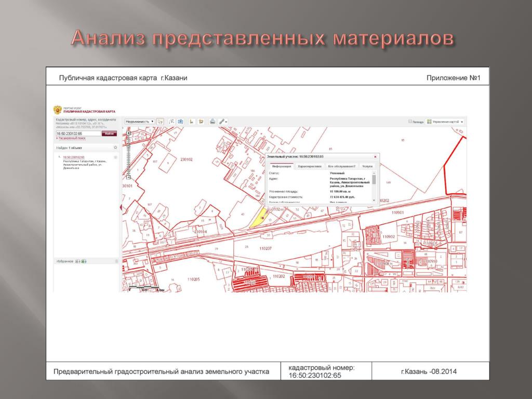Open the link sharing tool dropdown

click(x=223, y=122)
